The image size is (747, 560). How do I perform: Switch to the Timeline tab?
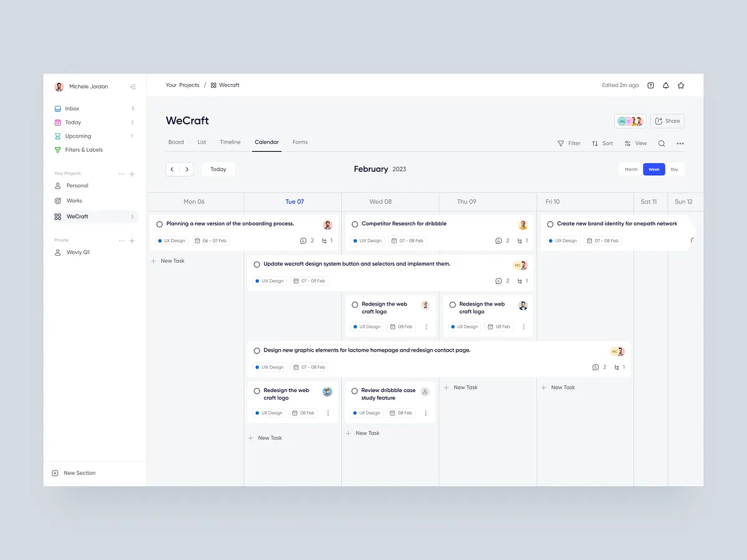pyautogui.click(x=230, y=142)
